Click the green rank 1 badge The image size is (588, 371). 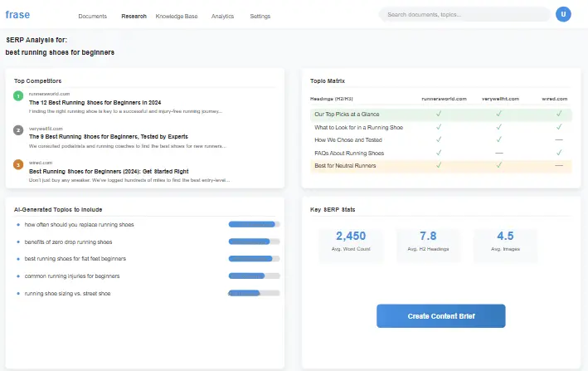(x=18, y=96)
